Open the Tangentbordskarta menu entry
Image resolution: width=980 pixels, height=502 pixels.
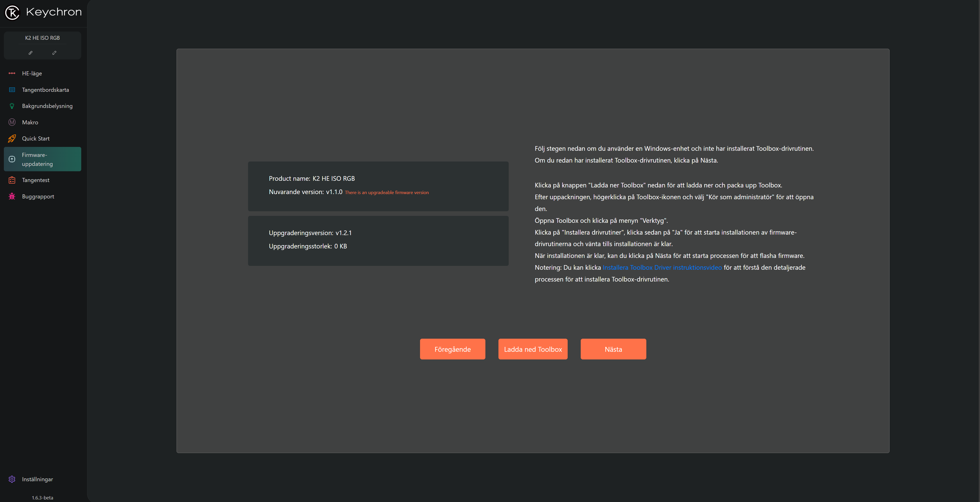pos(45,90)
